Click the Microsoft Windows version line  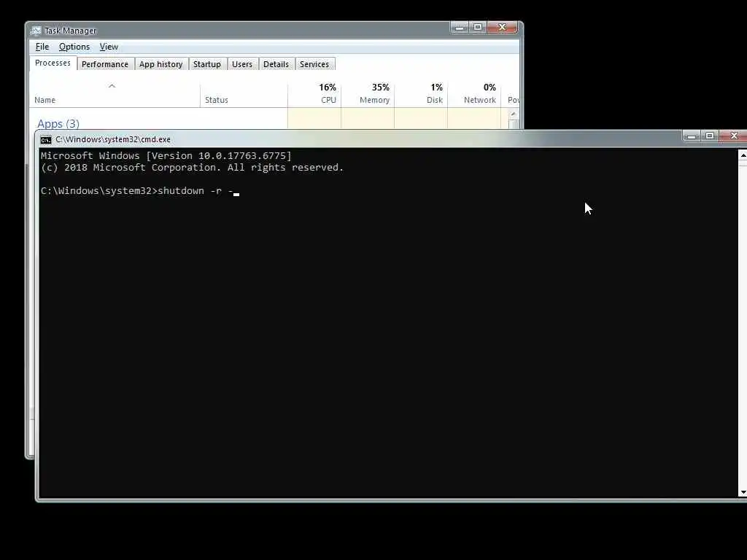(166, 156)
